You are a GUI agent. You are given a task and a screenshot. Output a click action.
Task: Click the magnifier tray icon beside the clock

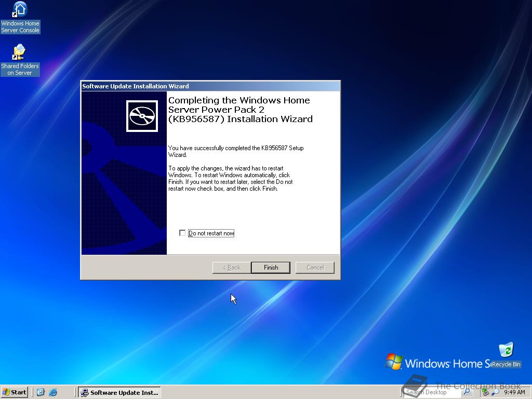495,393
